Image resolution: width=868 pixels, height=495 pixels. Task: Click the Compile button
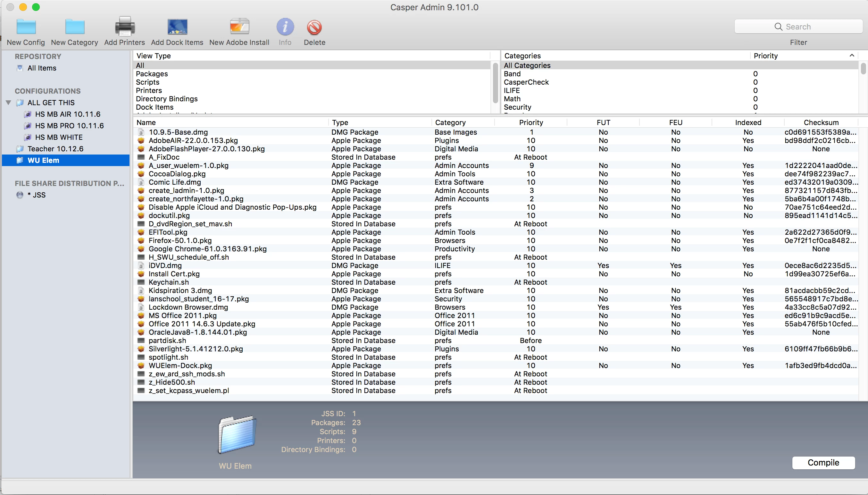coord(823,463)
